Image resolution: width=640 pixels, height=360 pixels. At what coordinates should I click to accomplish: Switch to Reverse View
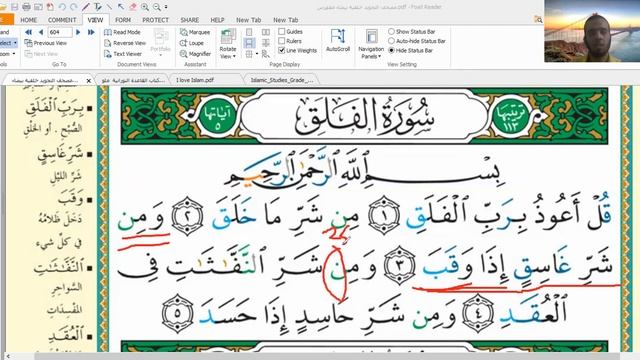pos(125,43)
